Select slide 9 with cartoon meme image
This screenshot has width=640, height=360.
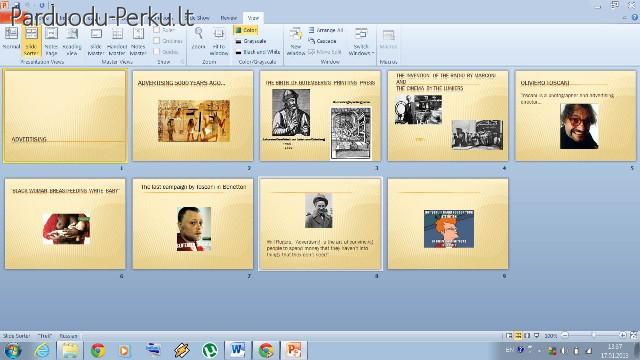448,224
